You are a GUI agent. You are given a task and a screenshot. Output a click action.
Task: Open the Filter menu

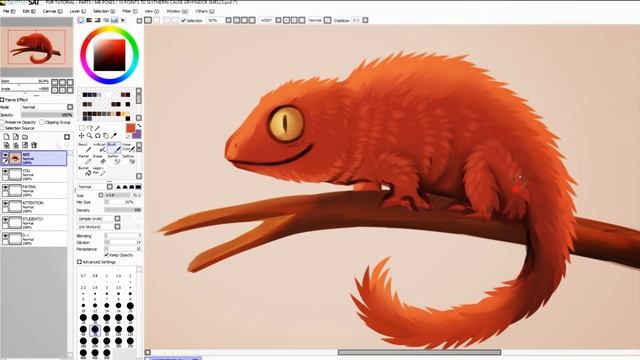pos(130,11)
